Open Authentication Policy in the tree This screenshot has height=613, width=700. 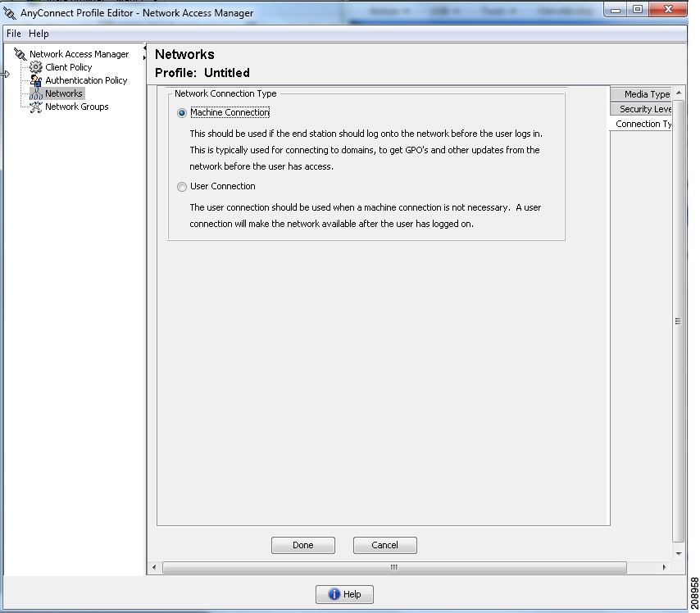point(86,80)
